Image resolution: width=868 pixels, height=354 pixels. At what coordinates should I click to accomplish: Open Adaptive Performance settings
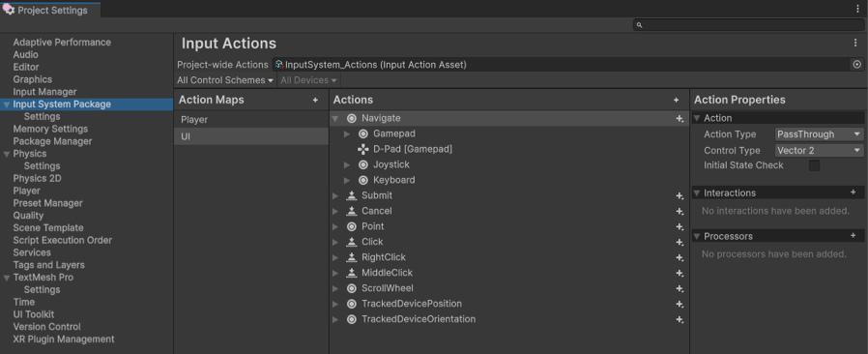pos(62,43)
